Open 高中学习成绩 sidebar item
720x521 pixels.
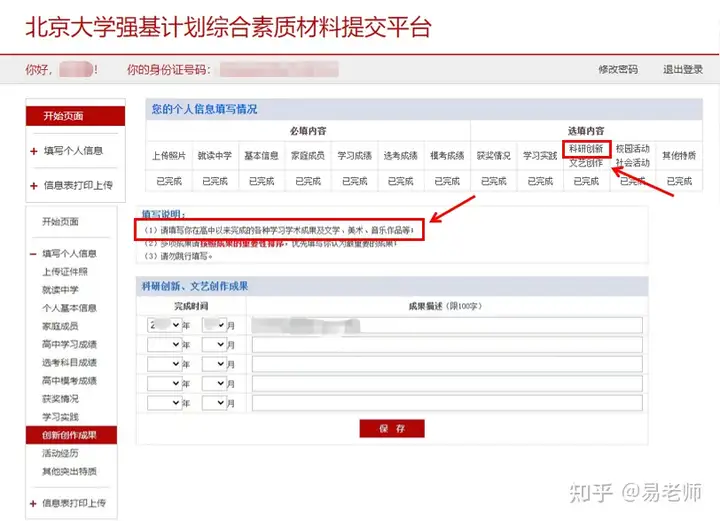[69, 344]
